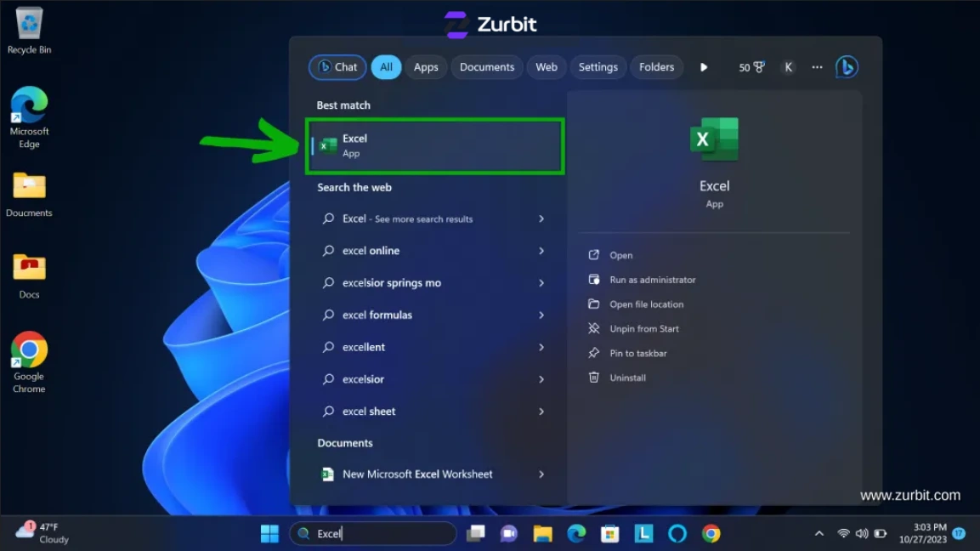Image resolution: width=980 pixels, height=551 pixels.
Task: Click the Windows Start button
Action: pyautogui.click(x=269, y=533)
